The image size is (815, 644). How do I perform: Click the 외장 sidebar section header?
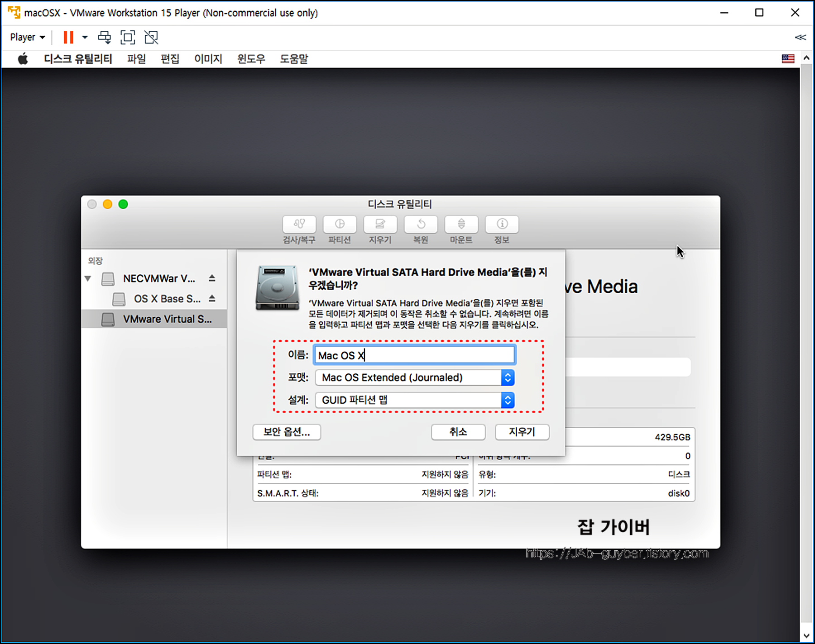pos(95,261)
